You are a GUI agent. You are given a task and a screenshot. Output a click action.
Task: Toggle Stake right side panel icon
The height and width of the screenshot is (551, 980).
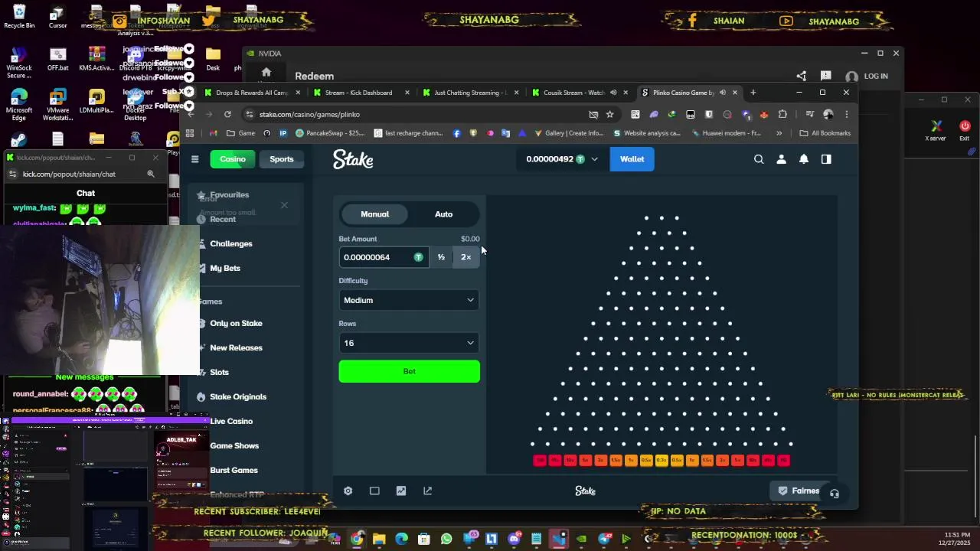tap(826, 159)
